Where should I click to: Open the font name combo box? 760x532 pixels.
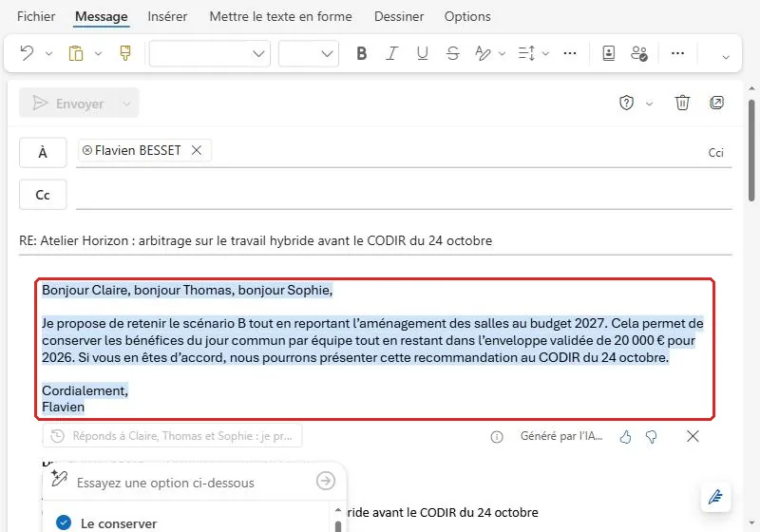pyautogui.click(x=210, y=53)
